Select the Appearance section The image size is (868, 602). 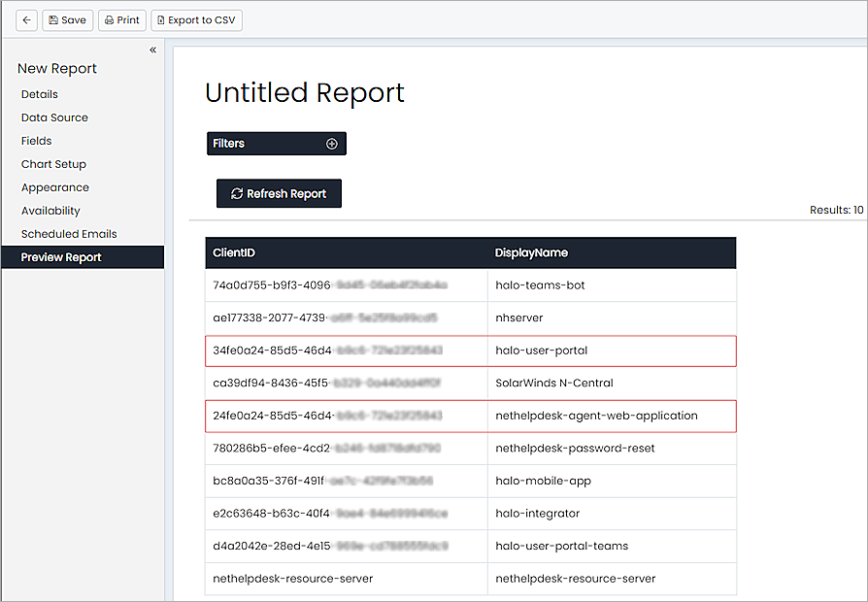pos(54,187)
